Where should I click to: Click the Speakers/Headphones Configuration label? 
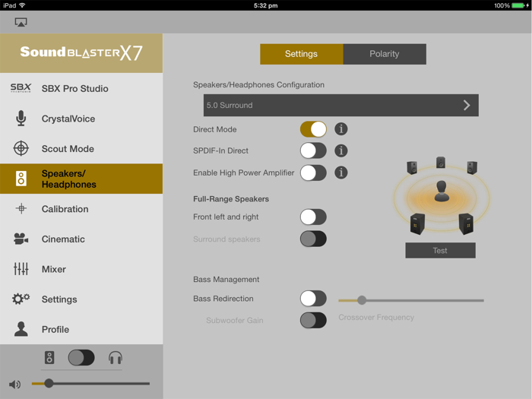coord(258,84)
